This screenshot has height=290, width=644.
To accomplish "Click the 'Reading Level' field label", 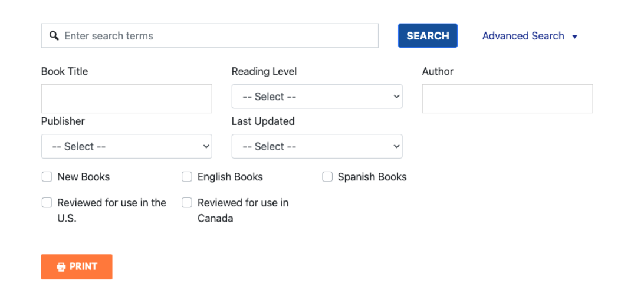I will click(264, 71).
